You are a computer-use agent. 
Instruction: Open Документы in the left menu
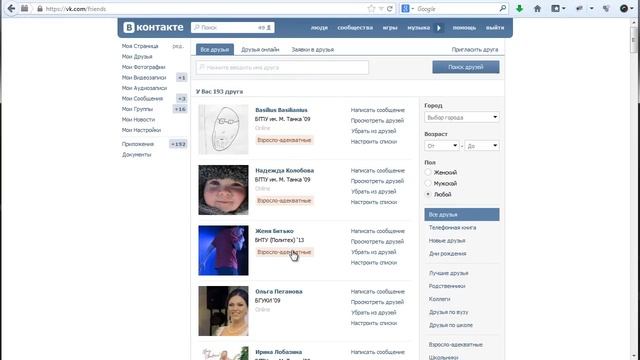pyautogui.click(x=136, y=155)
